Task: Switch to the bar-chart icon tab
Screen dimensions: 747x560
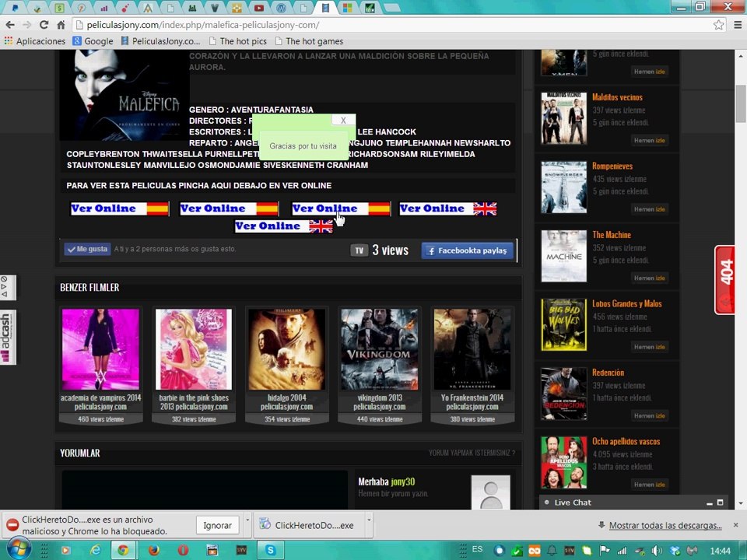Action: pyautogui.click(x=103, y=8)
